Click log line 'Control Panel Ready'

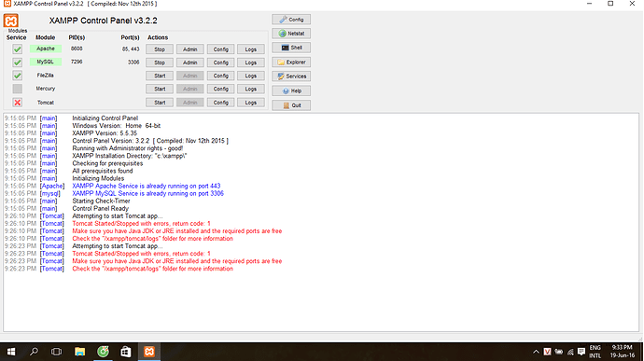point(100,208)
